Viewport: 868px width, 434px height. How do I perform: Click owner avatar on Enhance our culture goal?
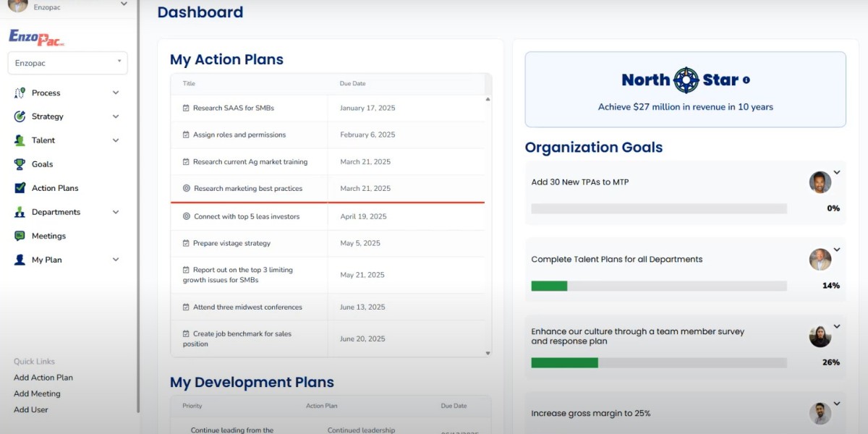pos(820,336)
